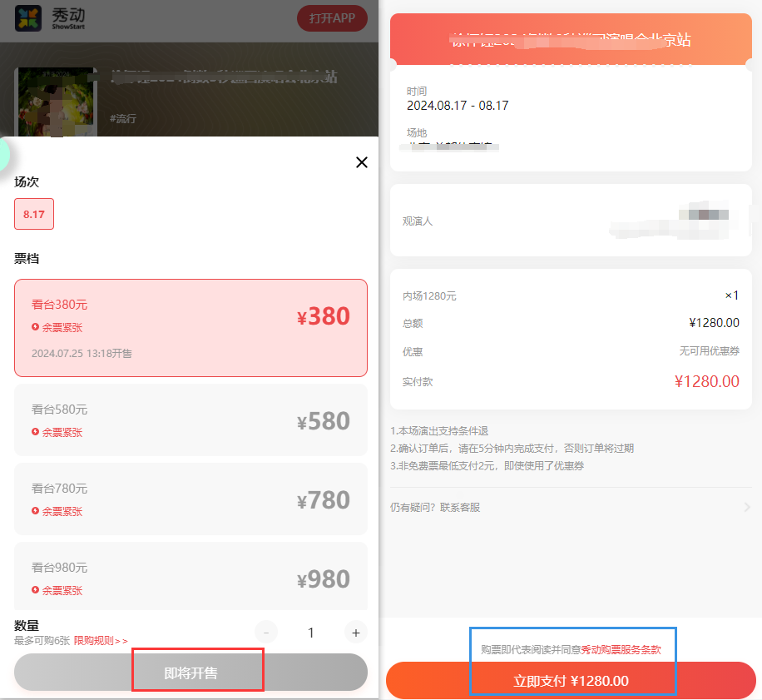Open 秀动购票服务条款 terms link
The width and height of the screenshot is (762, 700).
621,650
